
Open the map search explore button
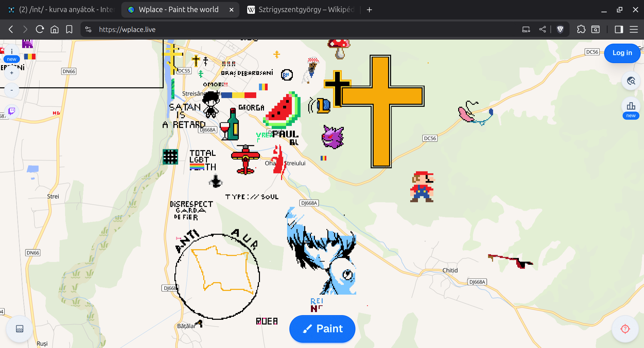[631, 81]
